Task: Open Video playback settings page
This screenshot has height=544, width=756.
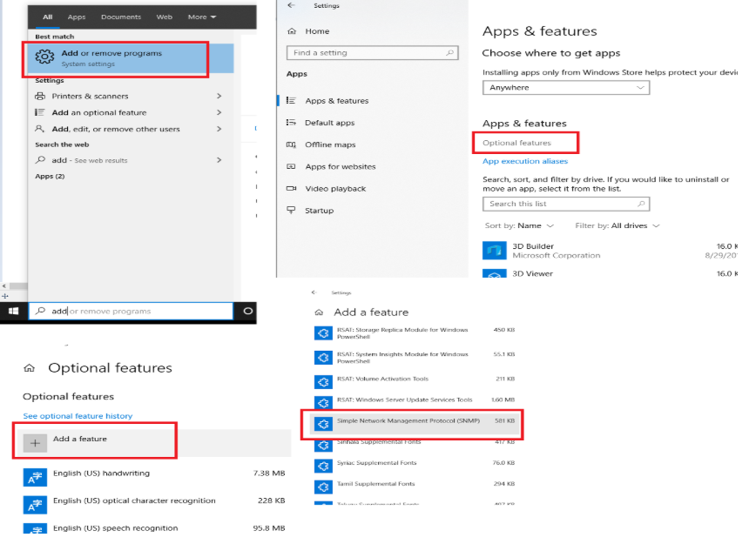Action: pos(335,189)
